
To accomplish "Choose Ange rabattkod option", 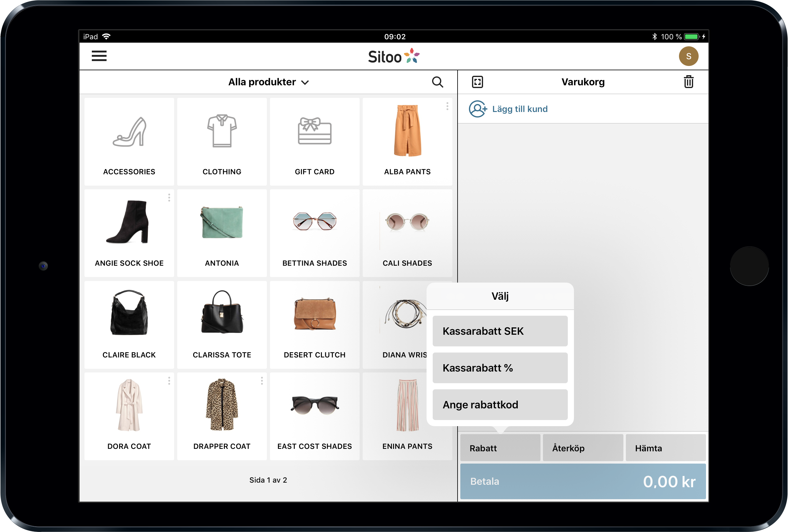I will pos(500,405).
